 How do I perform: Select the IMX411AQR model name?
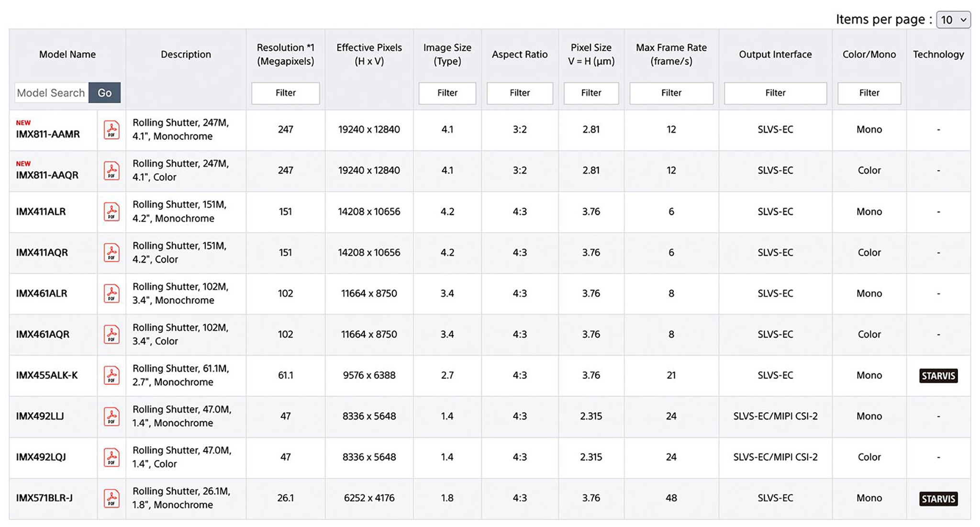tap(42, 252)
